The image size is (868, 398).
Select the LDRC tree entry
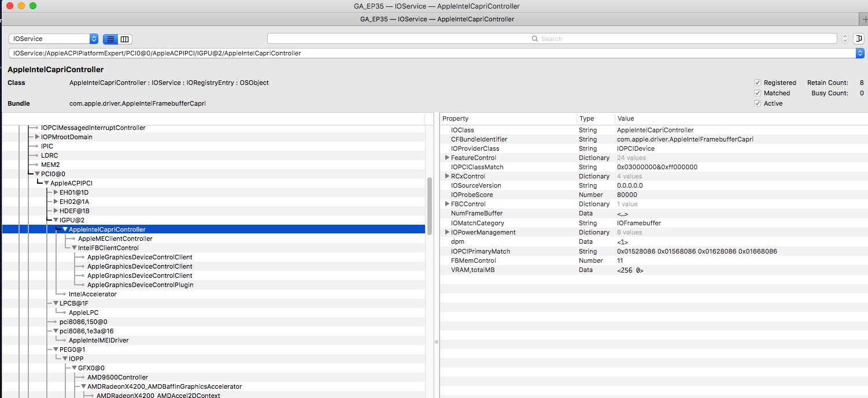(49, 155)
